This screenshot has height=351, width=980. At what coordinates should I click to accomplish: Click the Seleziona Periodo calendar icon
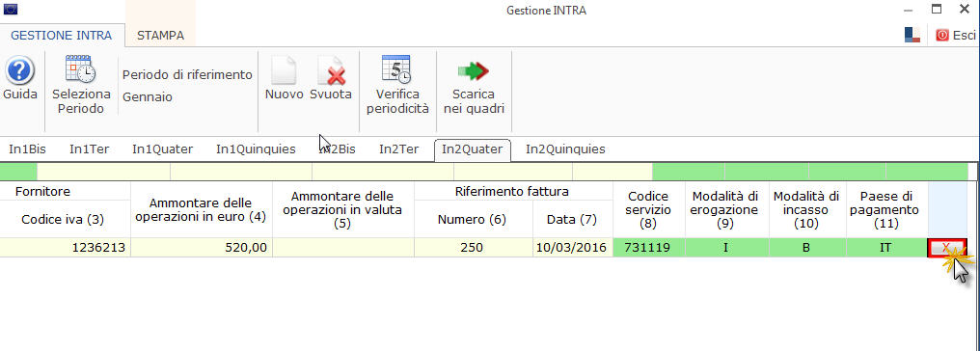(81, 69)
